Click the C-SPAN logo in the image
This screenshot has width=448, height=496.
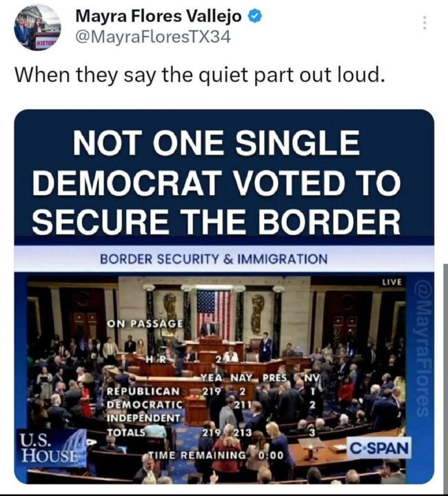379,448
